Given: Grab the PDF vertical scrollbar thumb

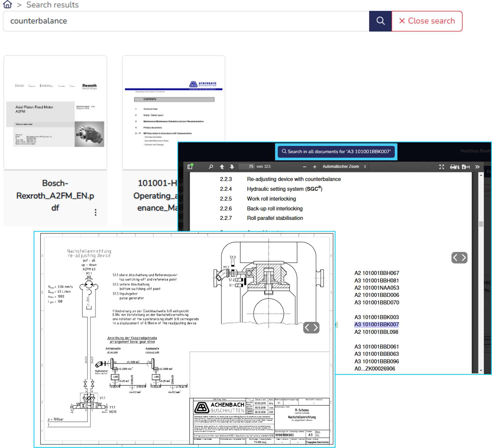Looking at the screenshot, I should point(481,224).
